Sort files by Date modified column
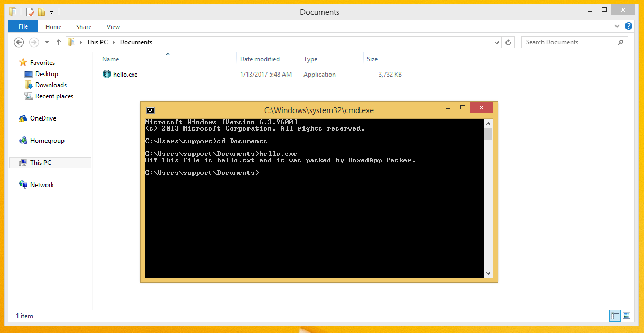 (x=260, y=59)
